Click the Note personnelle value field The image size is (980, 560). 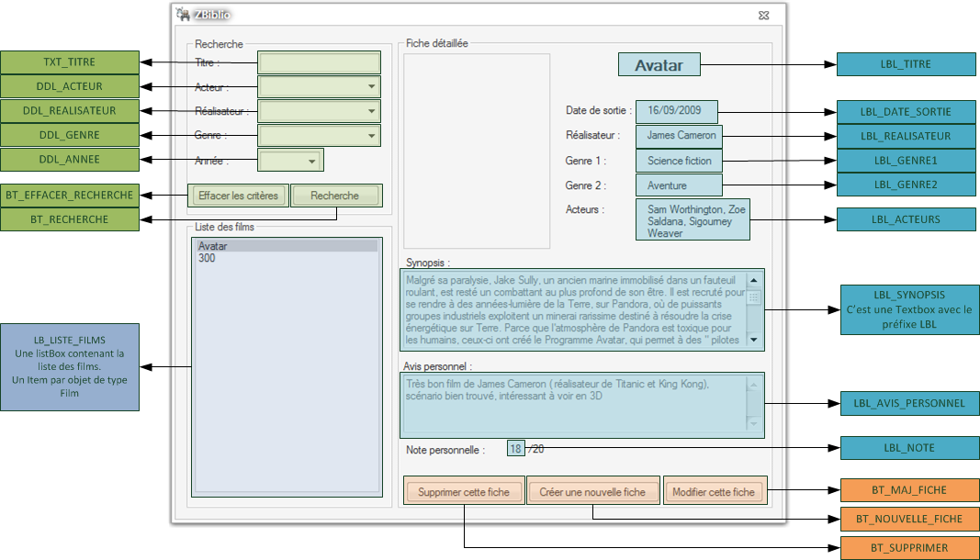(x=516, y=449)
